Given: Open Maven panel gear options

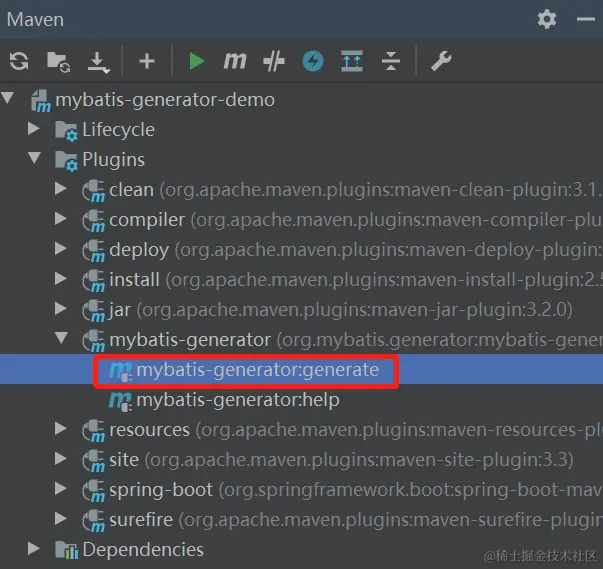Looking at the screenshot, I should pyautogui.click(x=546, y=19).
